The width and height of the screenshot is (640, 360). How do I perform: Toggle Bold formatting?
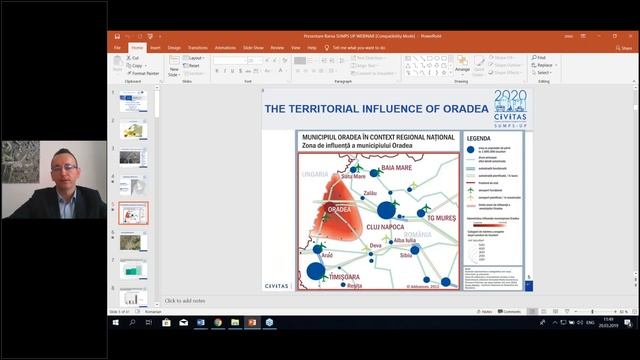217,71
